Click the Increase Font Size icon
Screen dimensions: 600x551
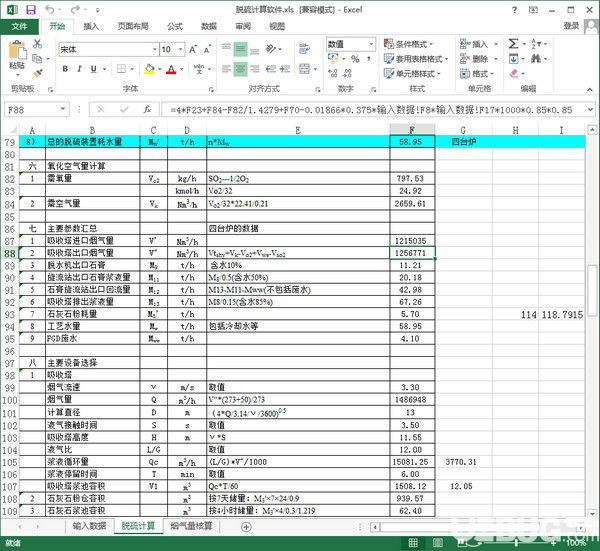coord(193,49)
